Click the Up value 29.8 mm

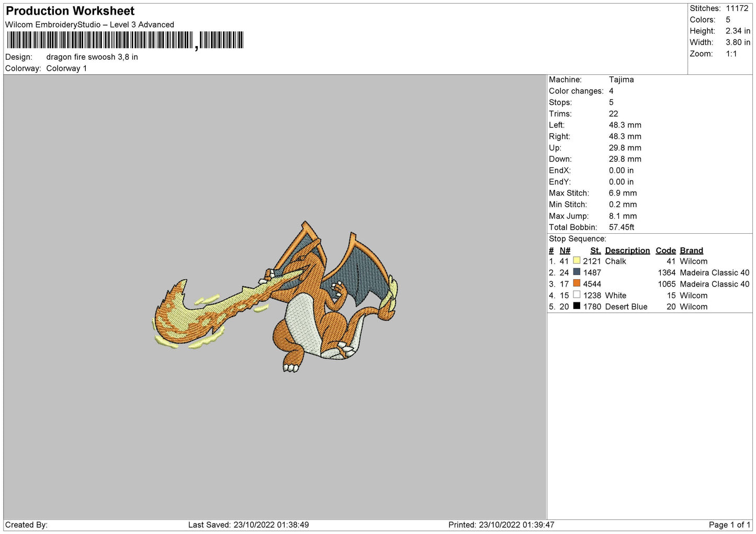(x=625, y=148)
